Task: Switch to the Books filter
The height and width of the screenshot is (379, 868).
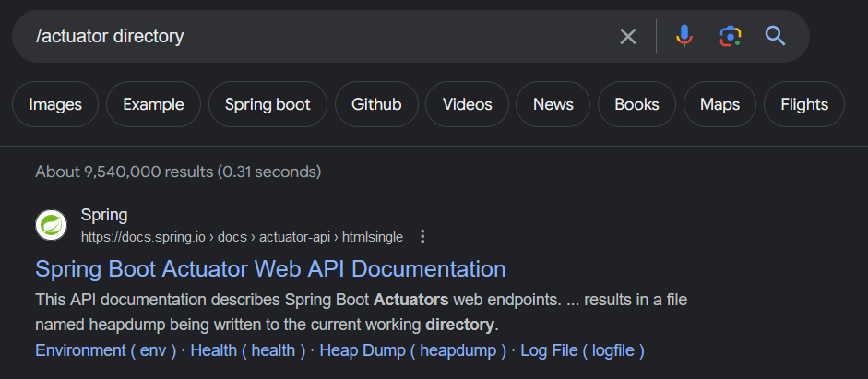Action: pyautogui.click(x=636, y=104)
